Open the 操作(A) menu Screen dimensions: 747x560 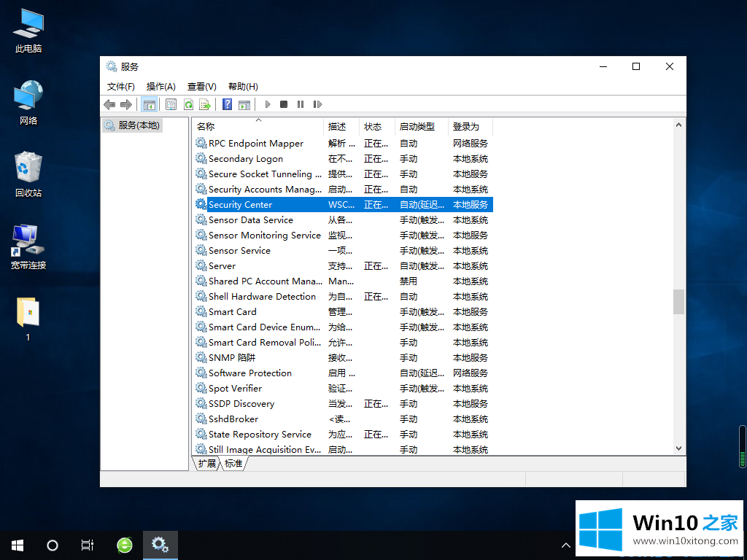(160, 86)
